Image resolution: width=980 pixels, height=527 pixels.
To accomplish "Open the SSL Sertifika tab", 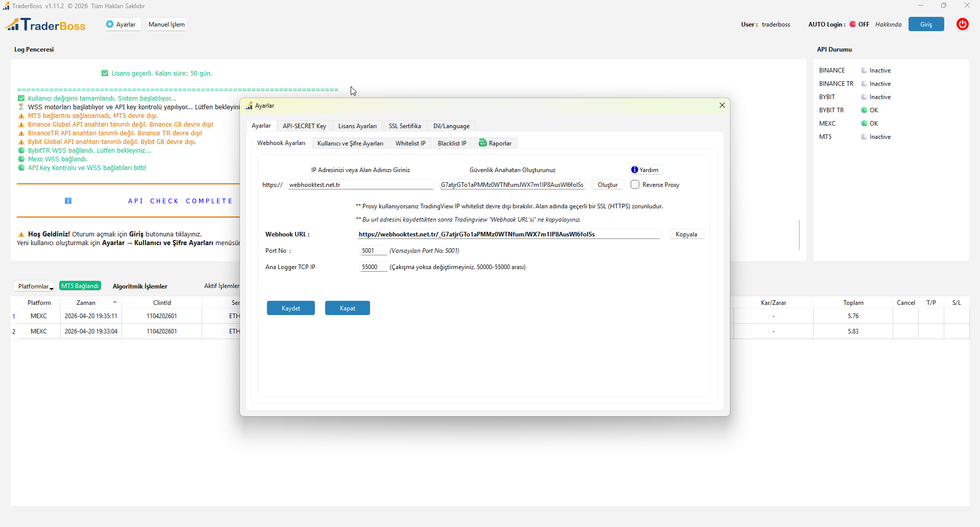I will (x=405, y=126).
